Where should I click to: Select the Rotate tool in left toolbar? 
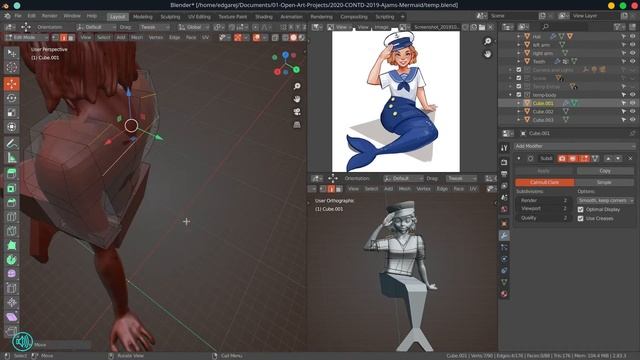coord(11,98)
